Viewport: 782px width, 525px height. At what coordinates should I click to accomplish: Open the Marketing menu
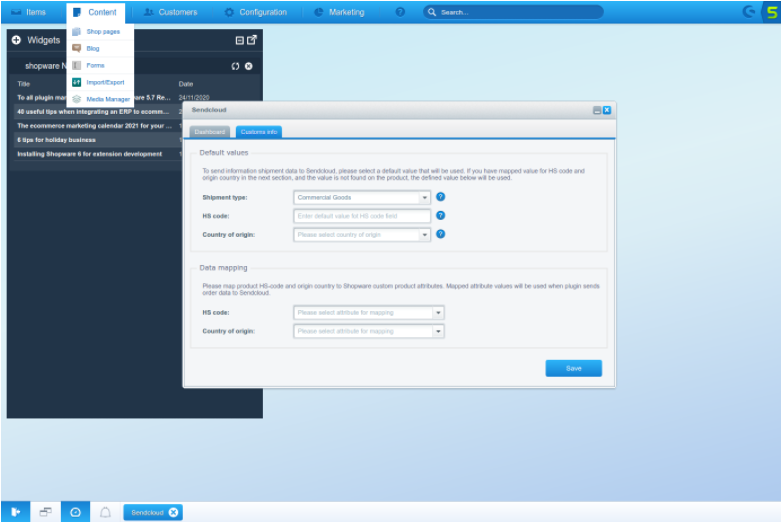(339, 12)
